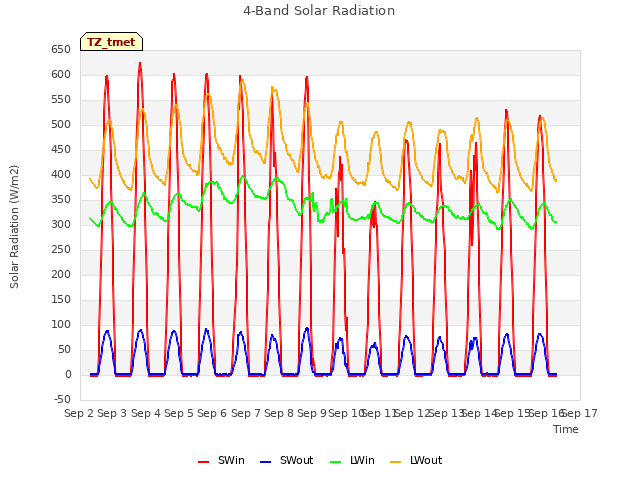Screen dimensions: 640x480
Task: Click the y-axis tick value 550
Action: (x=61, y=100)
